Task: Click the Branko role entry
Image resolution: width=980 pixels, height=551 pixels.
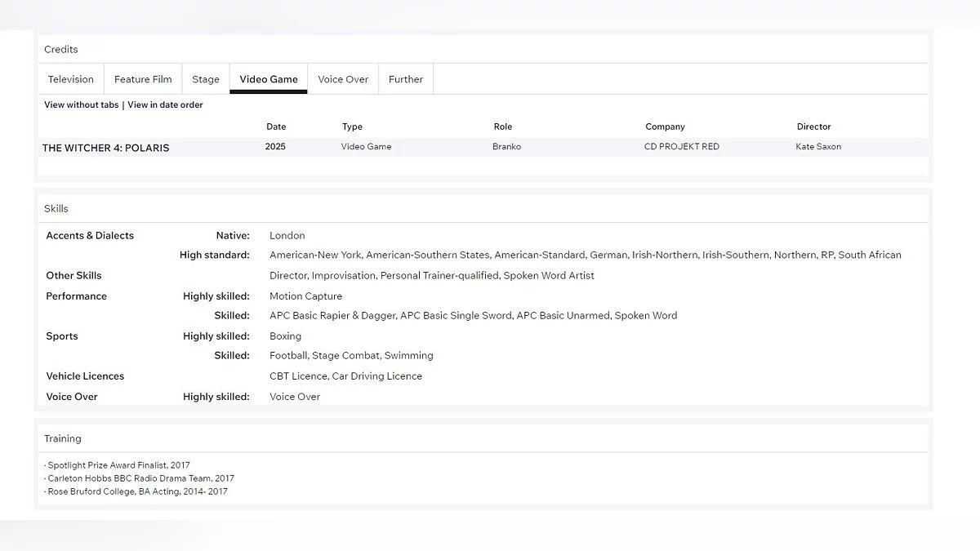Action: tap(506, 147)
